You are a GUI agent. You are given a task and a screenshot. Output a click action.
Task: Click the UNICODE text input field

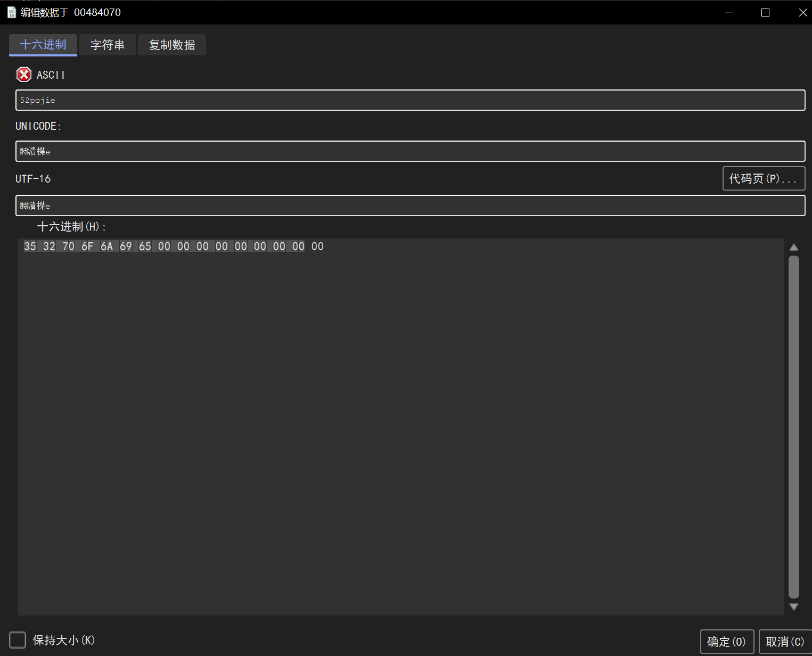coord(410,151)
